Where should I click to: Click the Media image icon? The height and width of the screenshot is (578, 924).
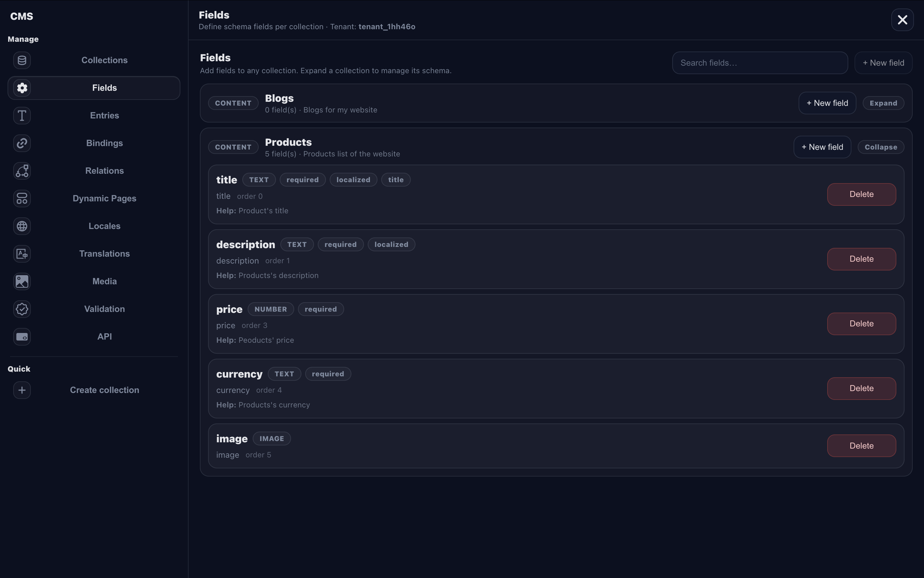(22, 281)
